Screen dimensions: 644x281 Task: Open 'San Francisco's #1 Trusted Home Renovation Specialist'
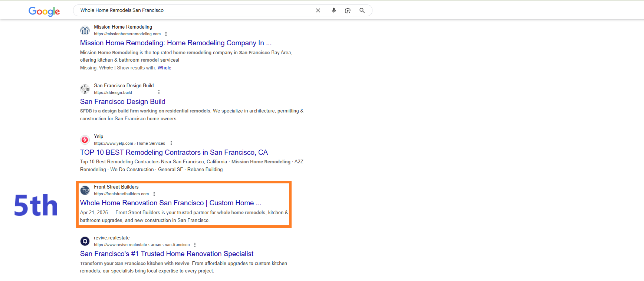[x=167, y=254]
